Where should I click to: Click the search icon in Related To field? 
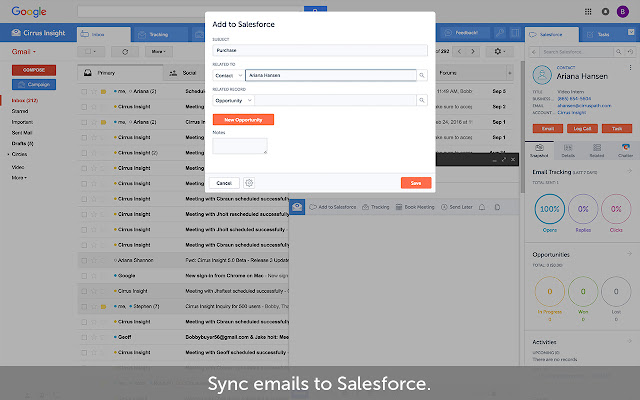[x=422, y=75]
